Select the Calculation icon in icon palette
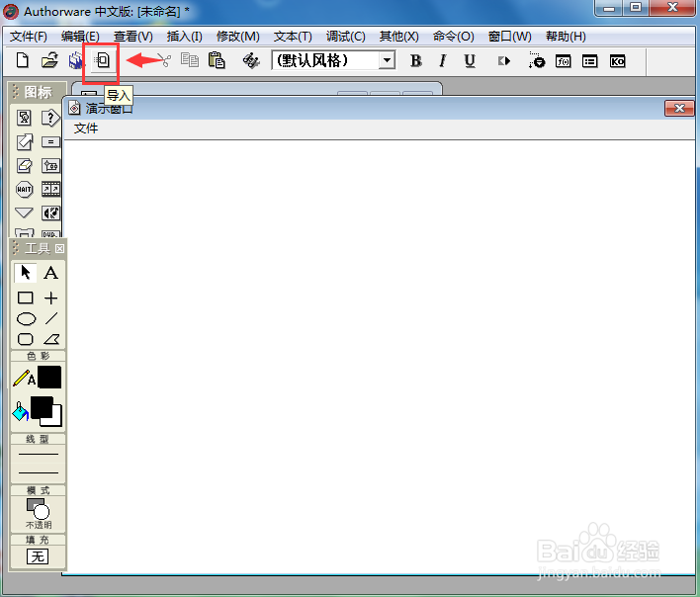700x597 pixels. click(x=50, y=142)
